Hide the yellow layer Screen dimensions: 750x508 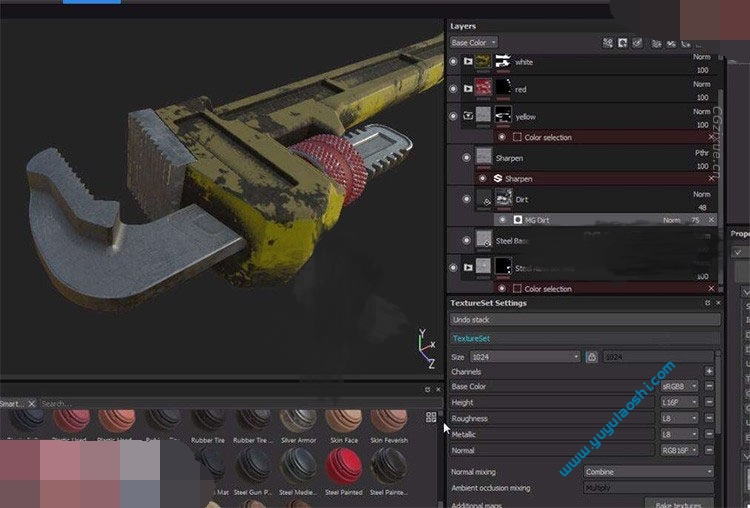point(453,116)
